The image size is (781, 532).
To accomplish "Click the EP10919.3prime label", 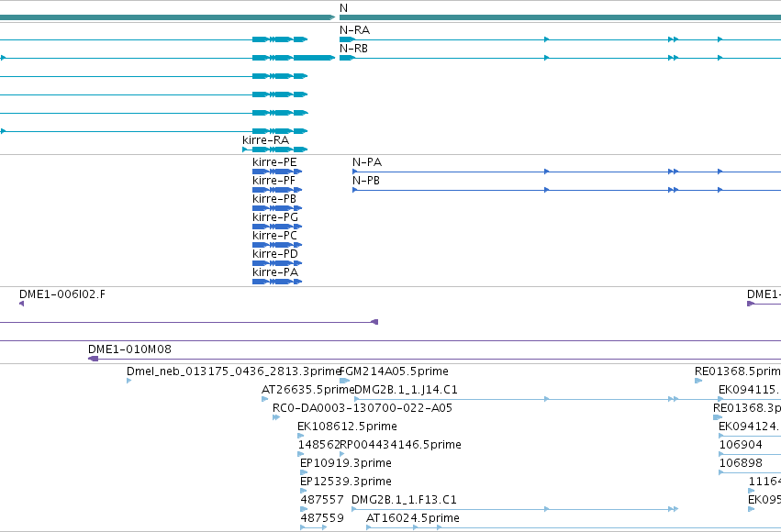I will click(346, 463).
